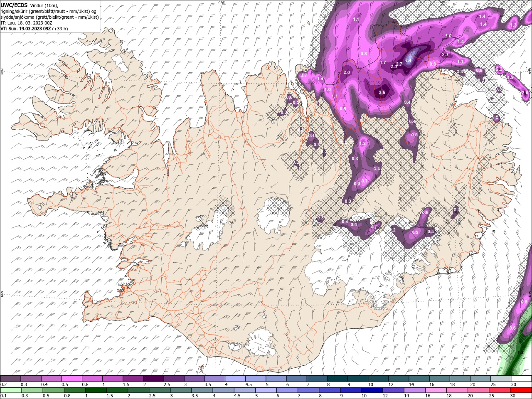Click the 'slydda/snjókoma (grátt/bleikt/grænt' description line
The image size is (532, 399).
tap(49, 17)
